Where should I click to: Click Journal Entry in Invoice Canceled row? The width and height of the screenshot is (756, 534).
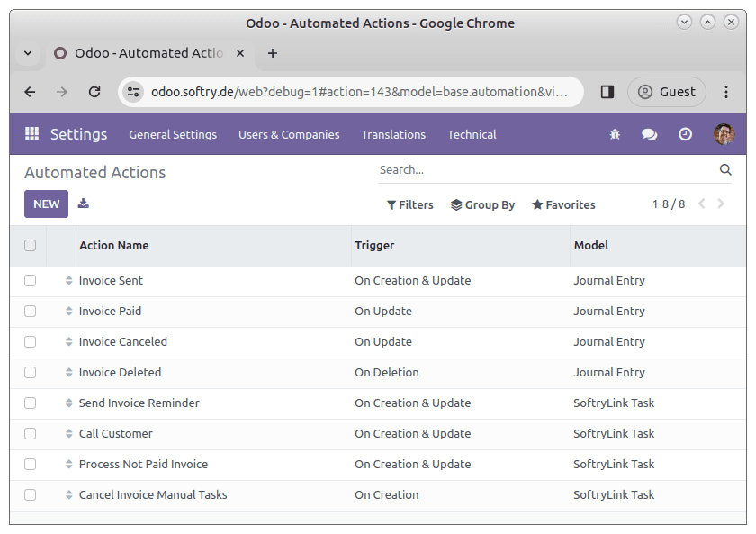tap(609, 341)
